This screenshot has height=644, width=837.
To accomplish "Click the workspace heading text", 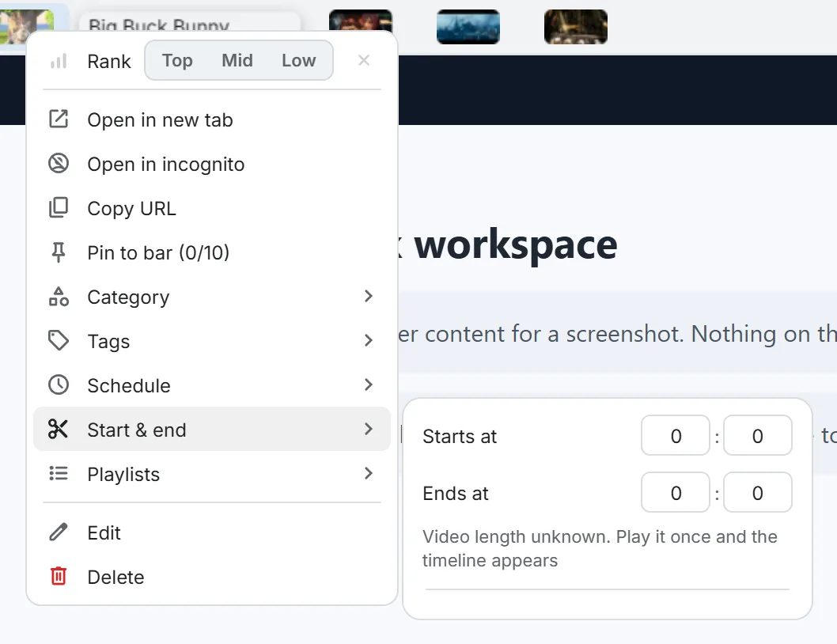I will coord(516,245).
